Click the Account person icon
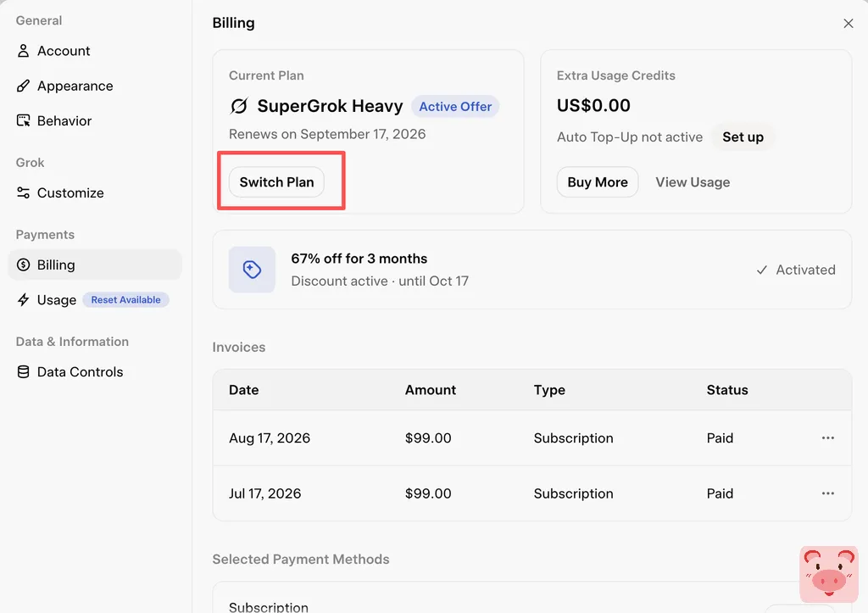 tap(23, 51)
